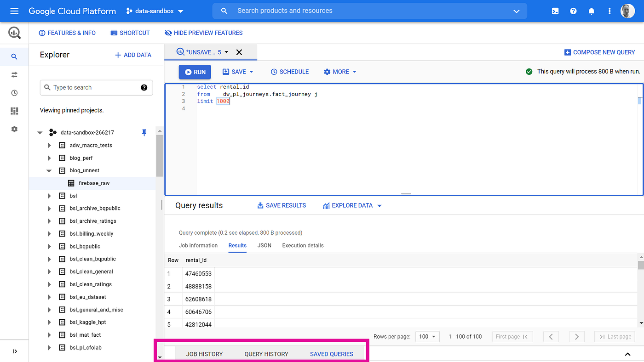The height and width of the screenshot is (362, 644).
Task: Open notifications bell icon
Action: pos(591,11)
